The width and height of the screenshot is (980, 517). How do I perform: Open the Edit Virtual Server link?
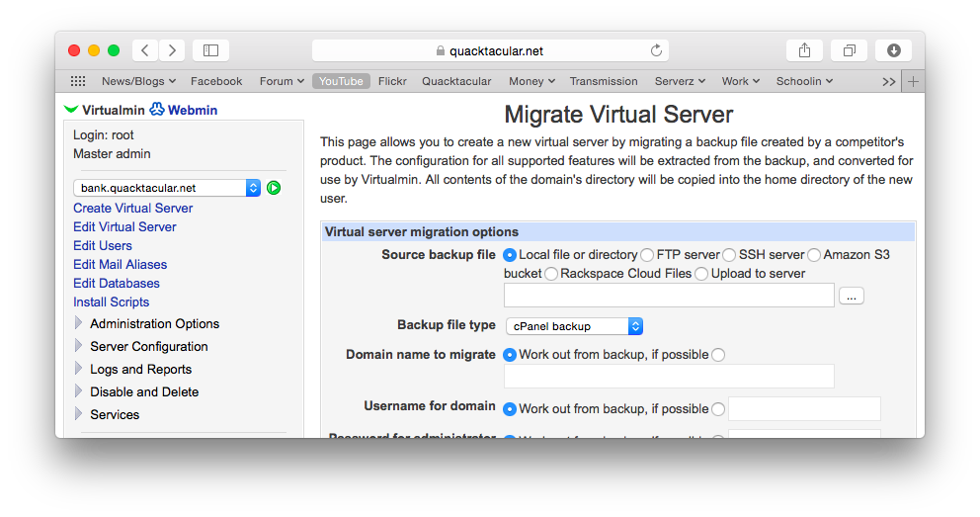pyautogui.click(x=125, y=227)
